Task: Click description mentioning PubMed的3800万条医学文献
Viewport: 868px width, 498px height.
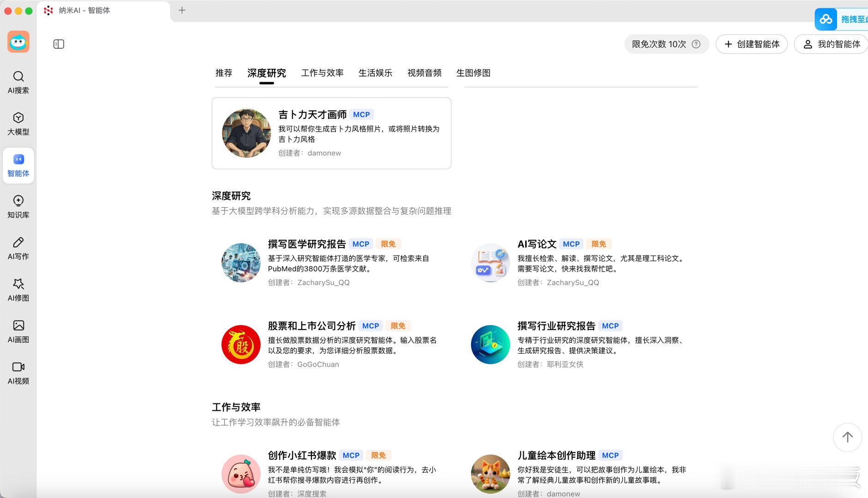Action: click(348, 264)
